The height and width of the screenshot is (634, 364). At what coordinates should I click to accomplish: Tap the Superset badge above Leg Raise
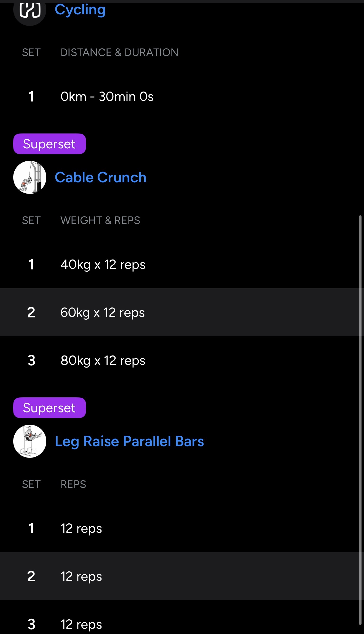pyautogui.click(x=50, y=408)
